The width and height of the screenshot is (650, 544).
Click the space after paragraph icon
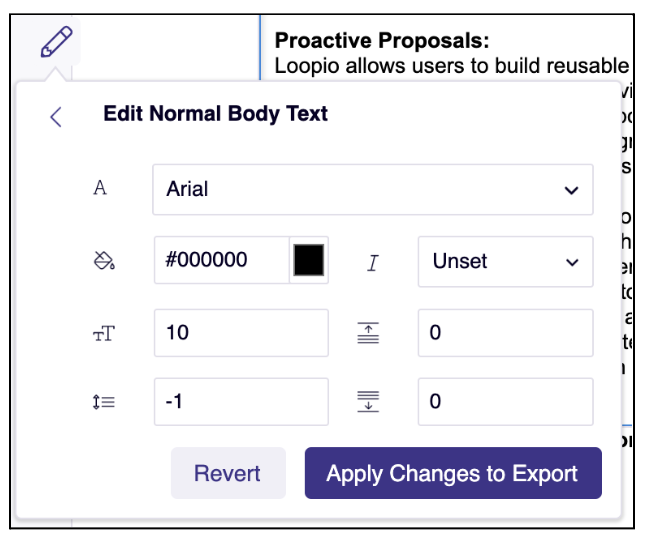pos(368,401)
